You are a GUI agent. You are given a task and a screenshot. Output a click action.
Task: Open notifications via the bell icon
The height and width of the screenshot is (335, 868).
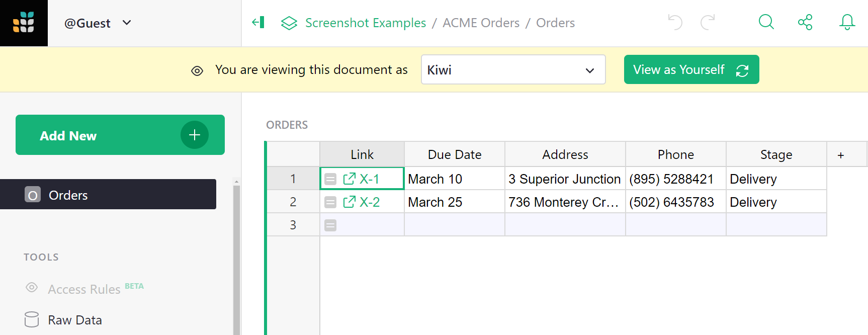[x=847, y=22]
